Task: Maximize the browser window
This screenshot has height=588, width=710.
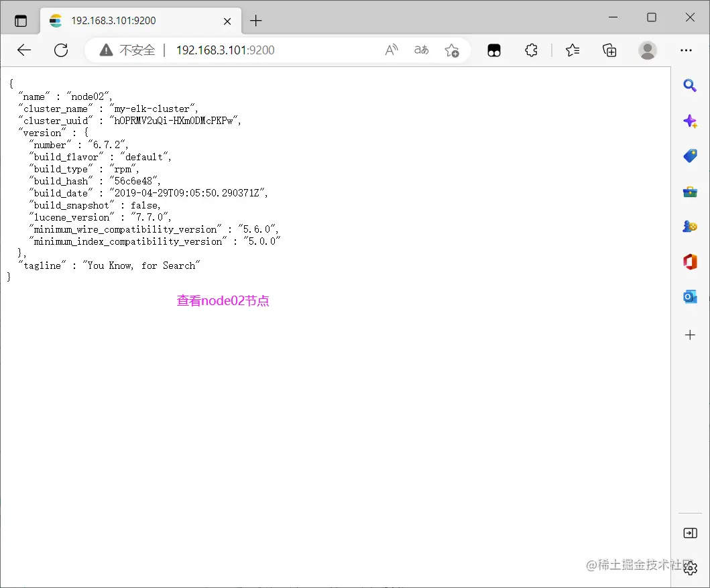Action: point(652,17)
